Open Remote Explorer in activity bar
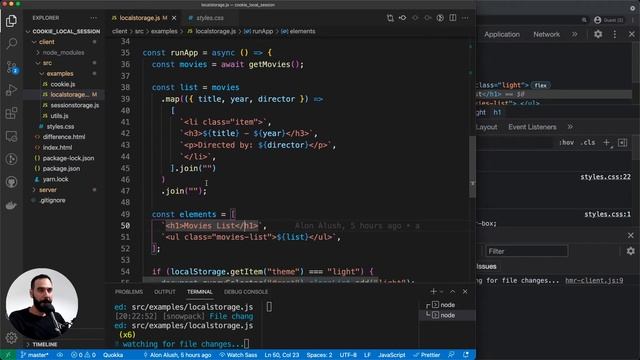 [11, 136]
